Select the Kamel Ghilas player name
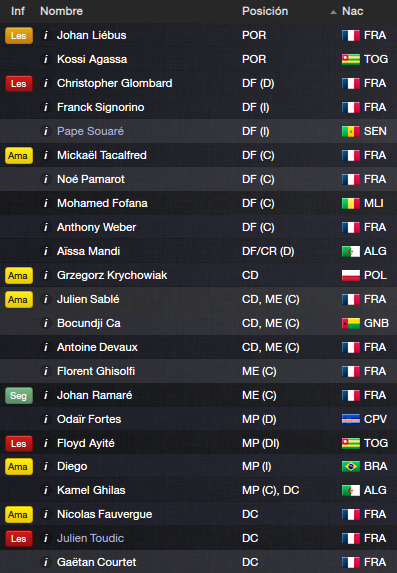The image size is (397, 573). pos(91,490)
